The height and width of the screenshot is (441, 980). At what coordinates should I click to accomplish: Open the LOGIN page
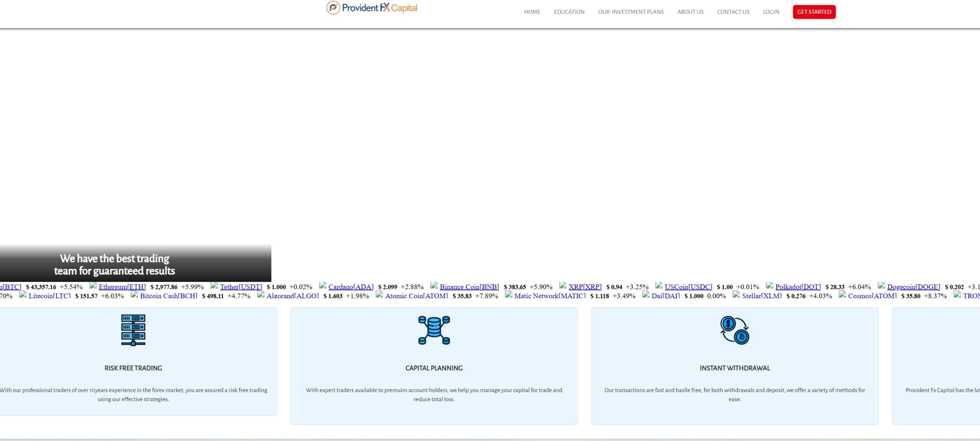pos(771,11)
